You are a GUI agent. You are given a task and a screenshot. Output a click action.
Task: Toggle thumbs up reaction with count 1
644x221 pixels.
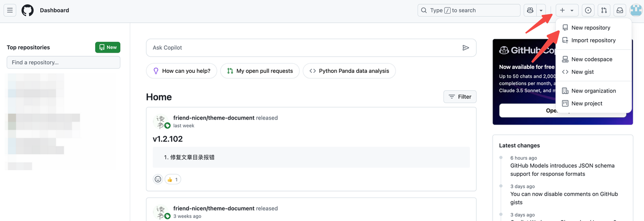tap(173, 179)
